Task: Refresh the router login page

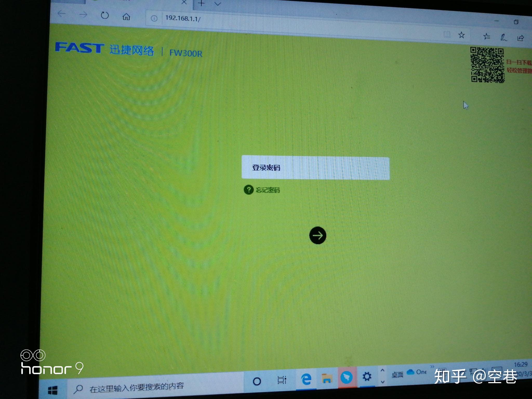Action: point(105,16)
